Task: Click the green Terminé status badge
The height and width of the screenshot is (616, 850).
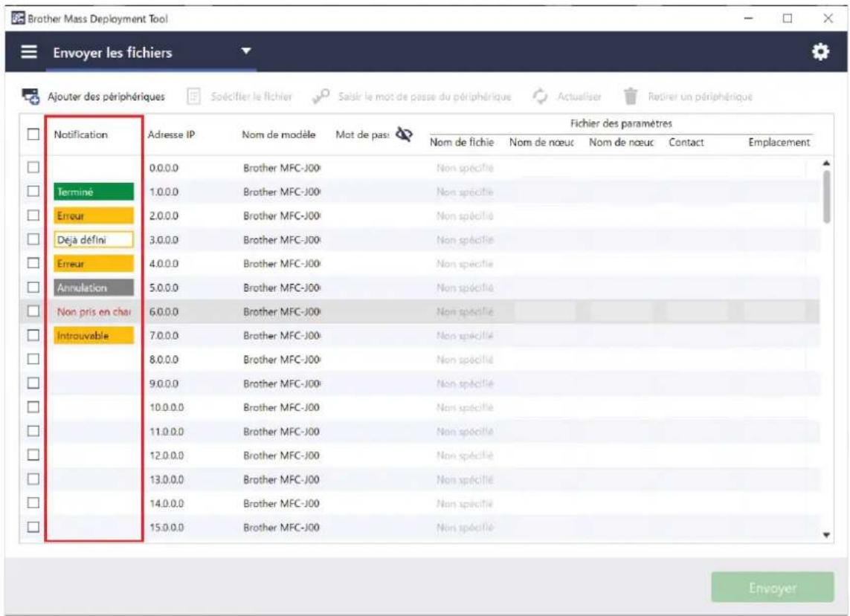Action: (94, 191)
